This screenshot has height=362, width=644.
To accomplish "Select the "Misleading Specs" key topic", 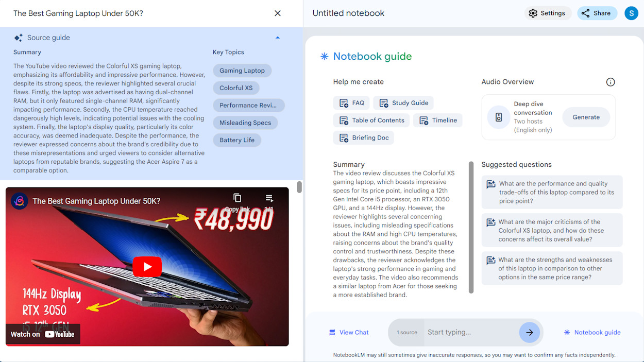I will (x=245, y=123).
